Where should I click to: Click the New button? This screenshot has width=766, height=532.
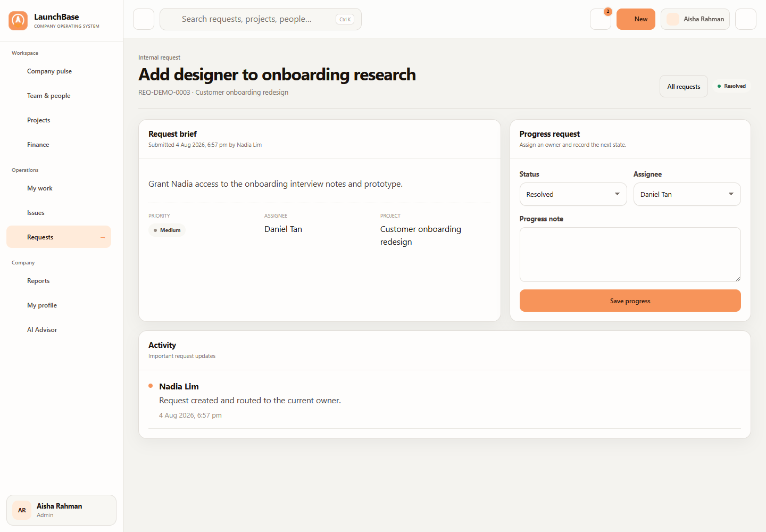coord(636,19)
